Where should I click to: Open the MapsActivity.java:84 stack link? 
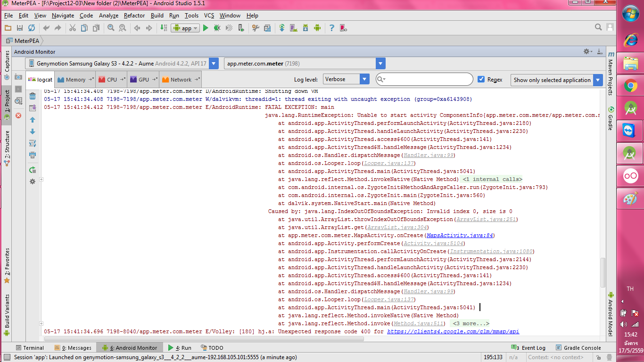(x=459, y=236)
